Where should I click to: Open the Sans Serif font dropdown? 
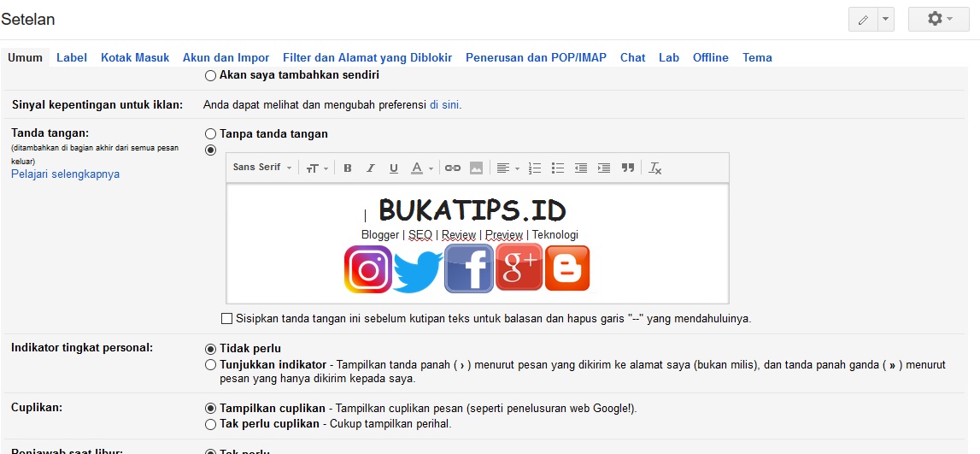262,168
